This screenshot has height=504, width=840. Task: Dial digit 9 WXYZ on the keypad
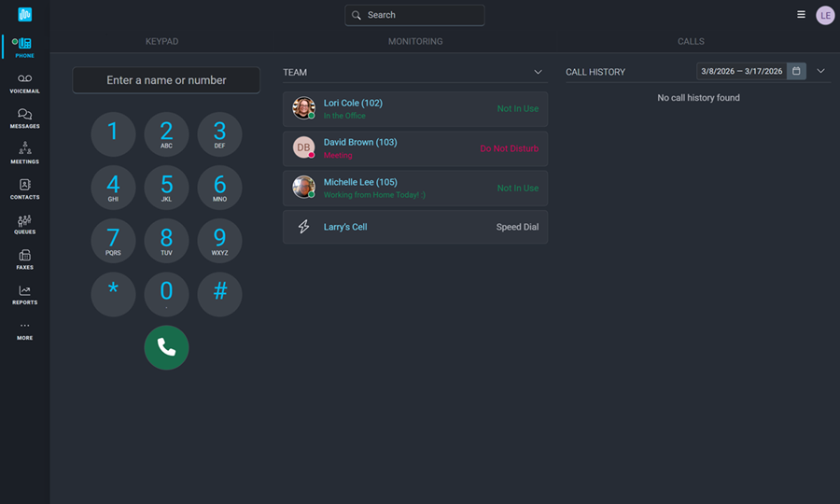click(x=219, y=241)
